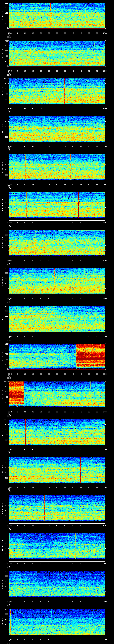114x644 pixels.
Task: Select the 10:32:00 time axis label
Action: tap(9, 639)
